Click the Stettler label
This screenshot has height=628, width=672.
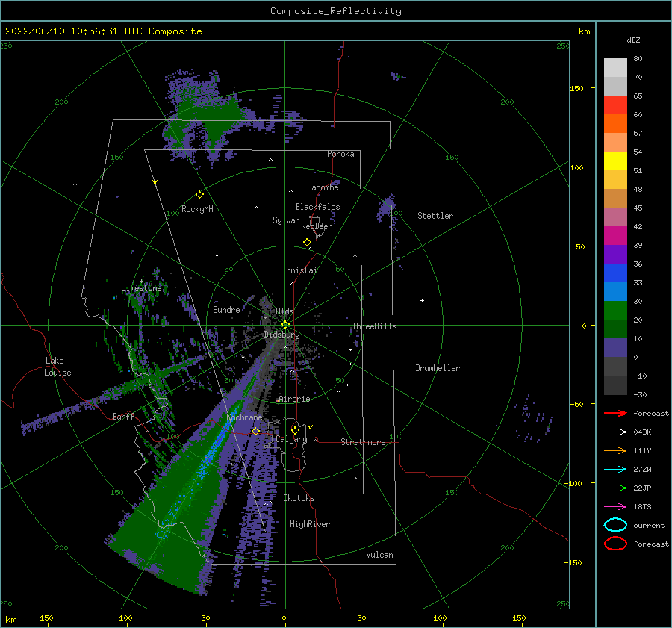435,216
